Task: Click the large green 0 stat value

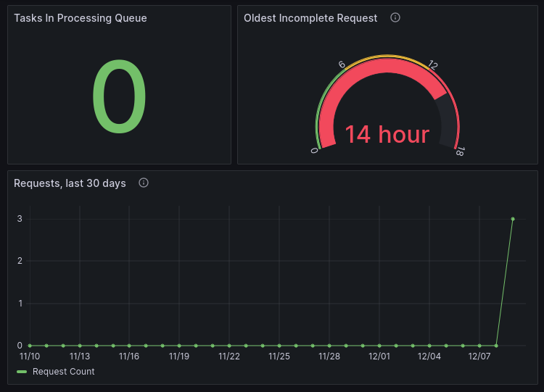Action: [119, 96]
